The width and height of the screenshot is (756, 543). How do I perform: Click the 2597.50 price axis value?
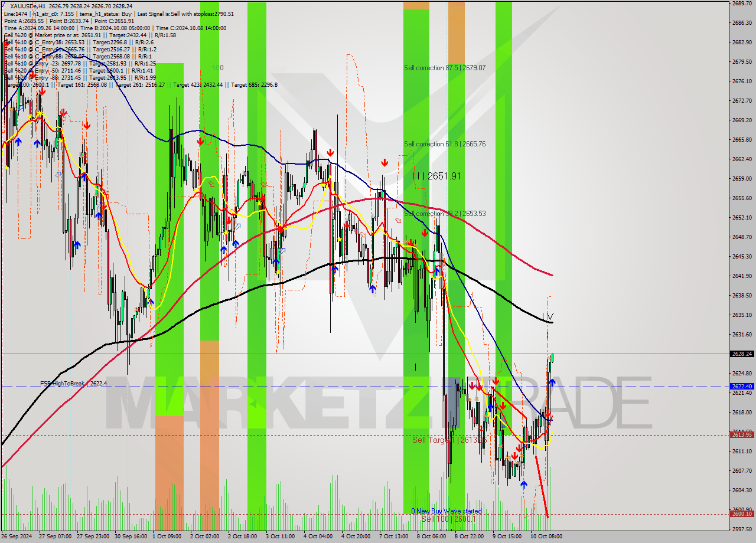click(742, 529)
